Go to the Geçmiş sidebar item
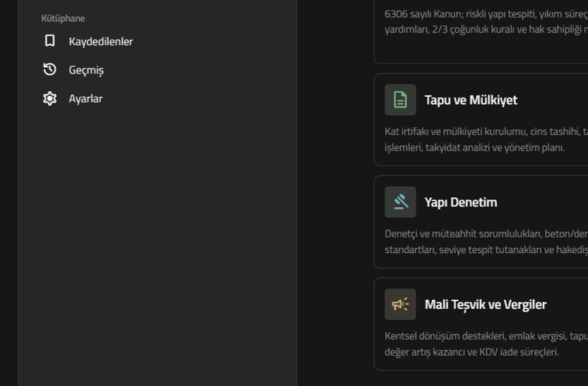Image resolution: width=588 pixels, height=386 pixels. pyautogui.click(x=86, y=69)
